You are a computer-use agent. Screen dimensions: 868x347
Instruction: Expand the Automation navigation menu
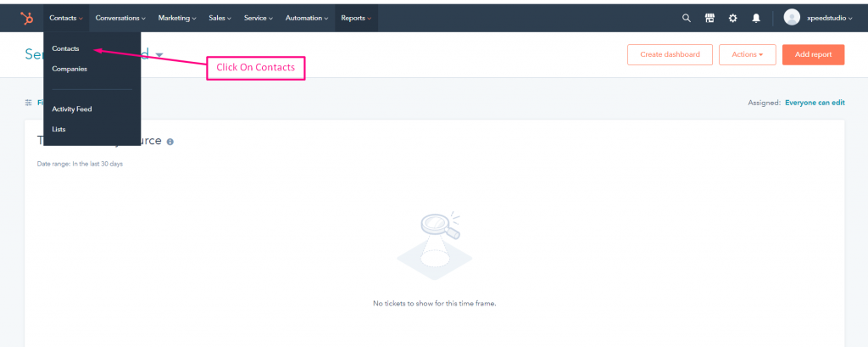pyautogui.click(x=307, y=19)
